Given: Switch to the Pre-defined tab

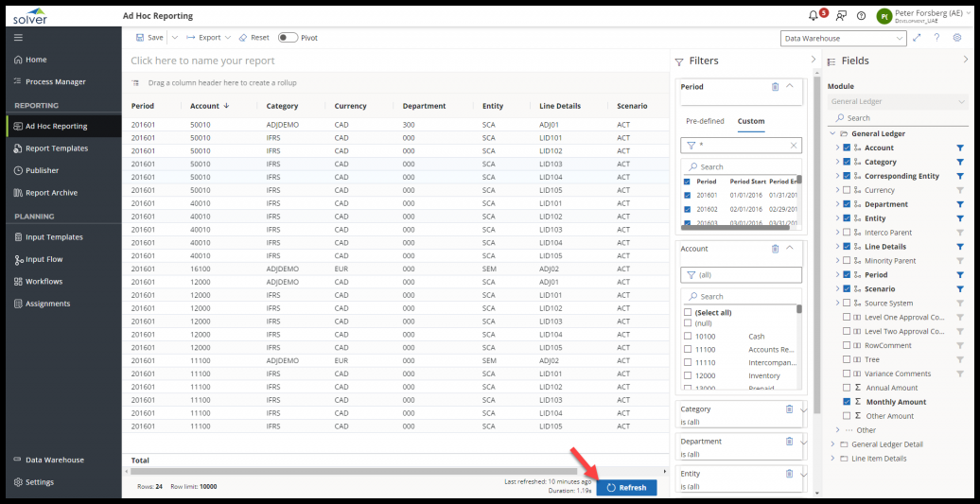Looking at the screenshot, I should [705, 121].
